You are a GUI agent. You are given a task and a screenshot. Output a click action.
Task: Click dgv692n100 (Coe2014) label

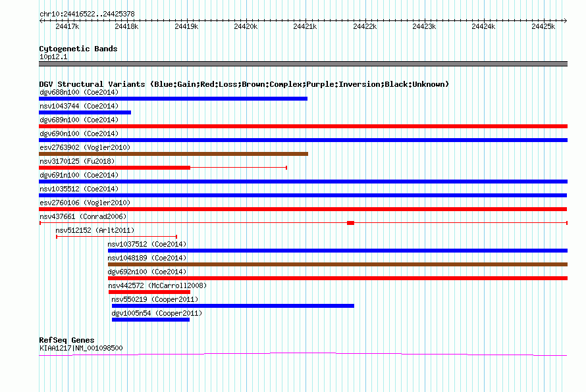coord(147,272)
